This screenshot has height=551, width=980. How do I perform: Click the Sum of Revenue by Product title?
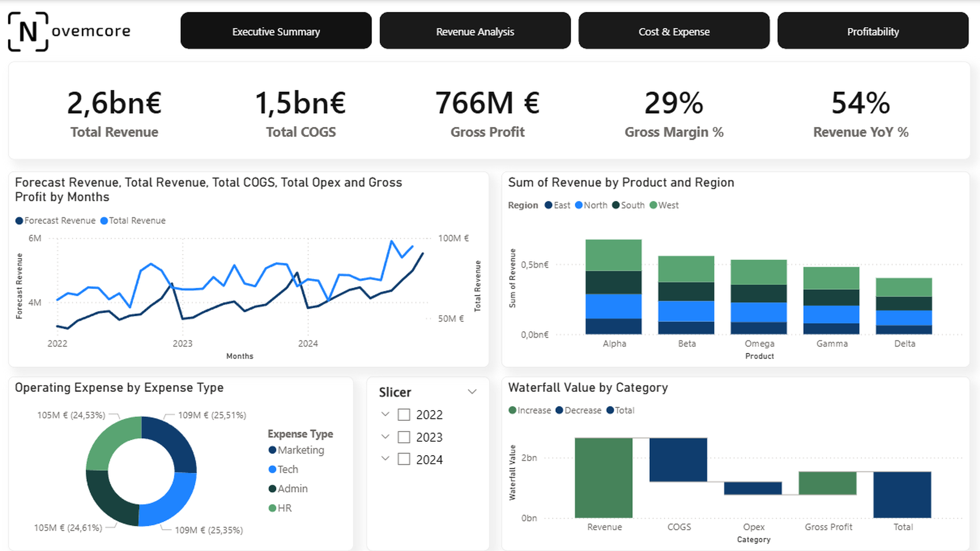621,183
